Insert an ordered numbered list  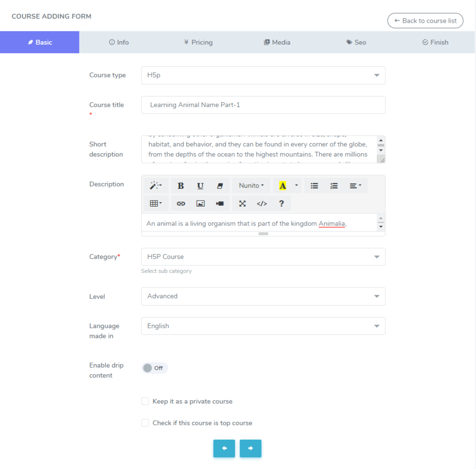tap(334, 186)
